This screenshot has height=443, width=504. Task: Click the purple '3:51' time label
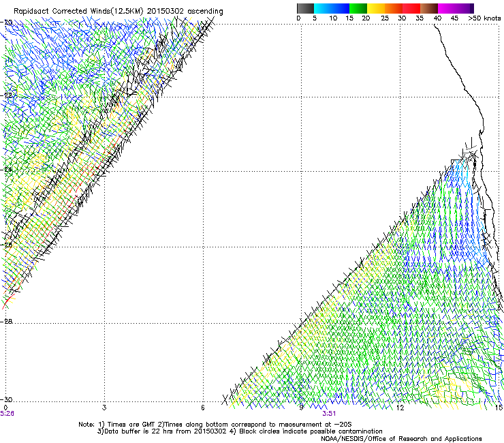coord(330,414)
